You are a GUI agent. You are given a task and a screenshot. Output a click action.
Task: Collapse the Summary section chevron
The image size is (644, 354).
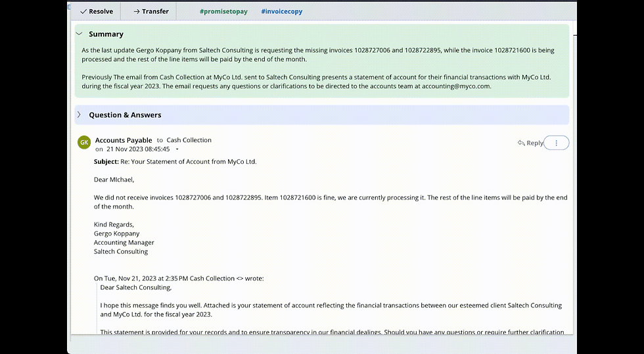coord(79,34)
